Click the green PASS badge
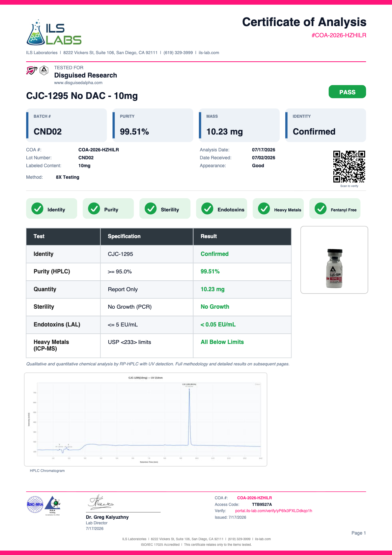Viewport: 392px width, 555px height. 347,92
